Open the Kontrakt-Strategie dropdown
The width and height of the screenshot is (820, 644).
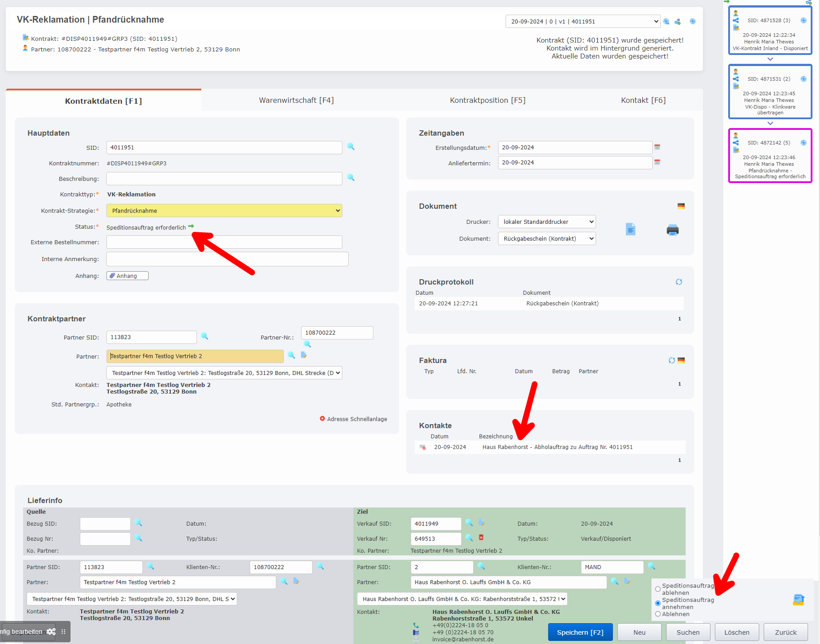point(224,211)
